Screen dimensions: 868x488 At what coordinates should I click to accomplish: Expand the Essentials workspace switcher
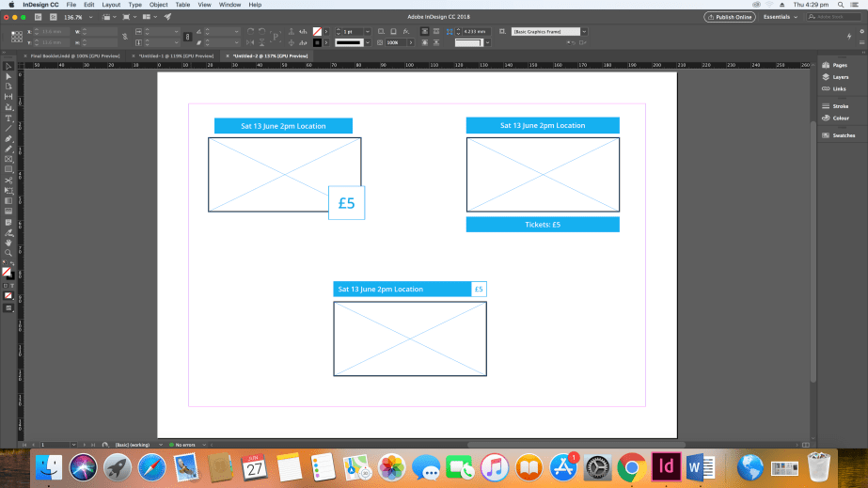tap(781, 17)
